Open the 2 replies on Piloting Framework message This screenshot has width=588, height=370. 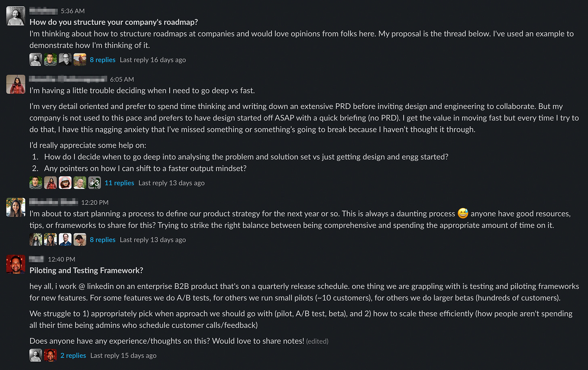click(73, 355)
